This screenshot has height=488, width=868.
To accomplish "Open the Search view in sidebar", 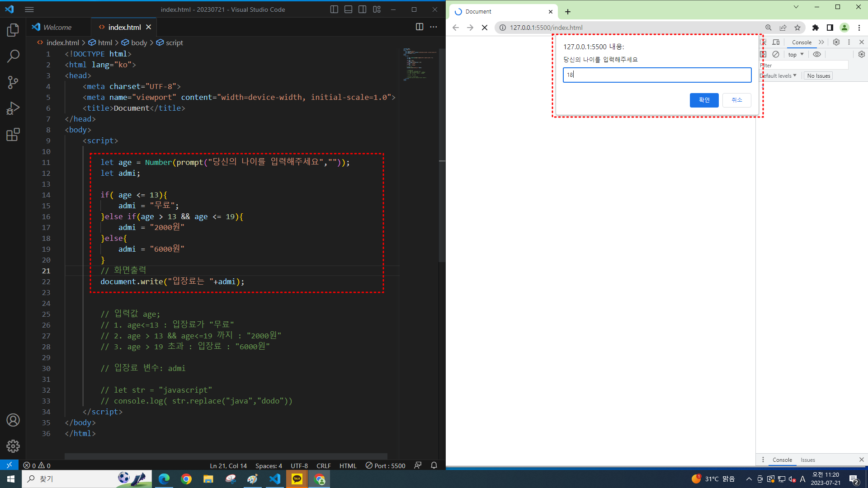I will click(x=13, y=56).
